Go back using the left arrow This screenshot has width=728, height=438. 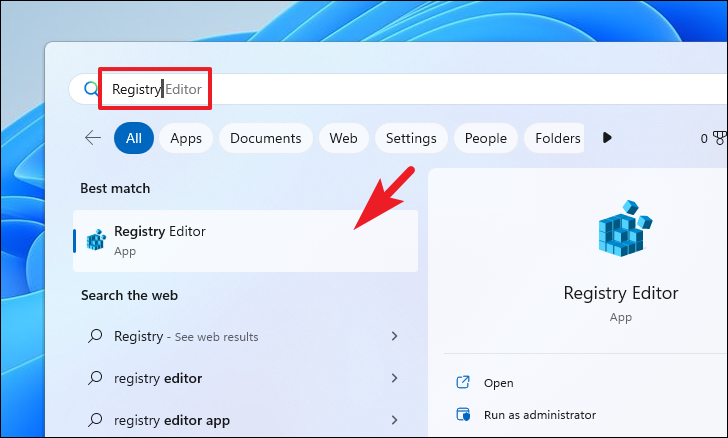(93, 137)
